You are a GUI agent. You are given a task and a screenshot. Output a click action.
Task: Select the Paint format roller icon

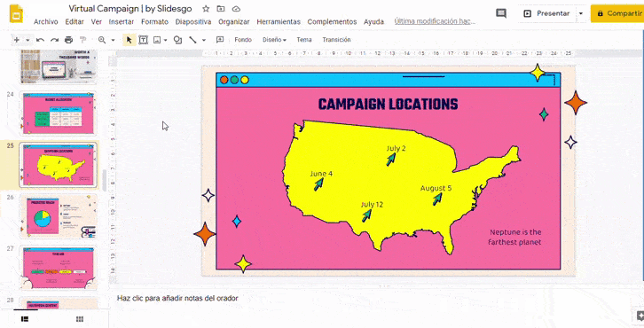point(83,40)
